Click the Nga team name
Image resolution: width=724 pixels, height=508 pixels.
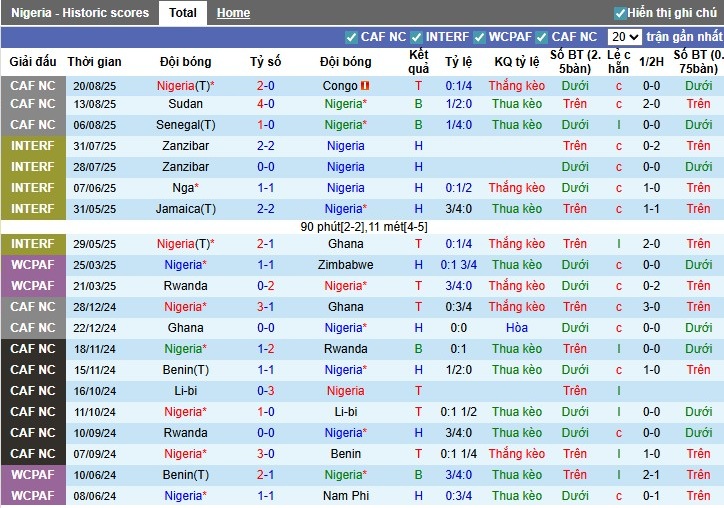tap(185, 188)
